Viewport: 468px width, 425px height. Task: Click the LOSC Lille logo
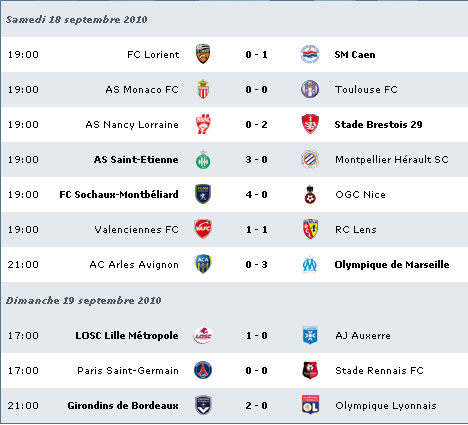coord(203,335)
